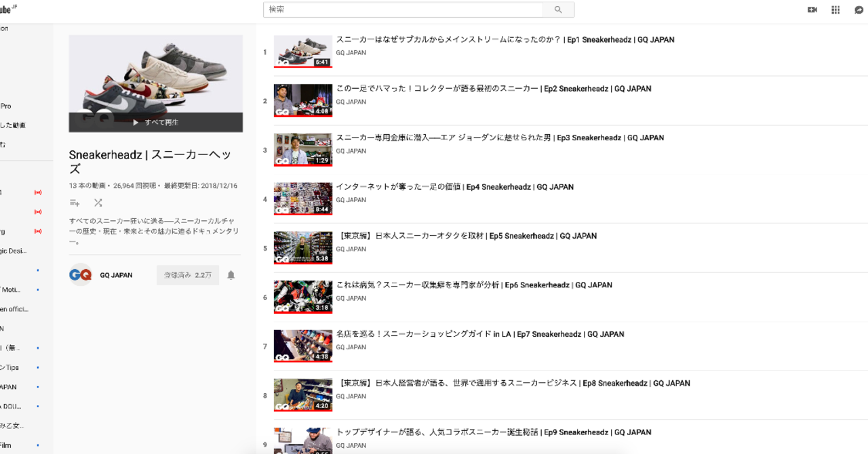Click the Ep2 thumbnail with 4:08 duration

point(303,100)
